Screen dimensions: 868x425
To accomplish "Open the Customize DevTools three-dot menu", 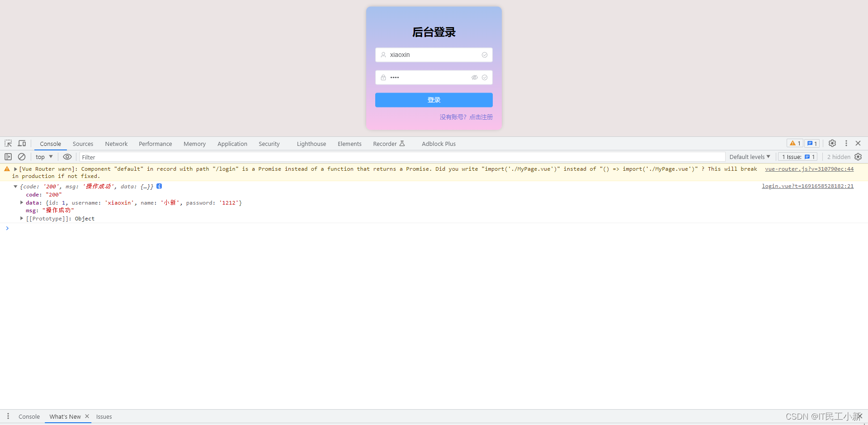I will pos(846,143).
